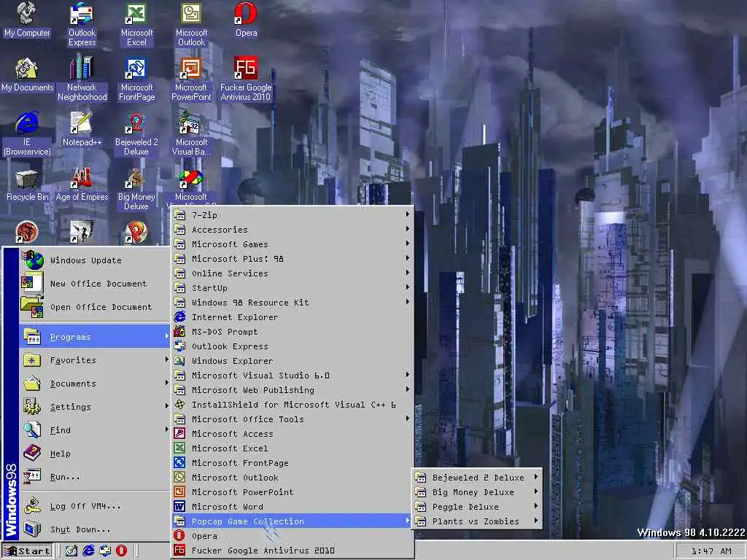747x560 pixels.
Task: Launch Opera from Programs menu
Action: [x=292, y=536]
